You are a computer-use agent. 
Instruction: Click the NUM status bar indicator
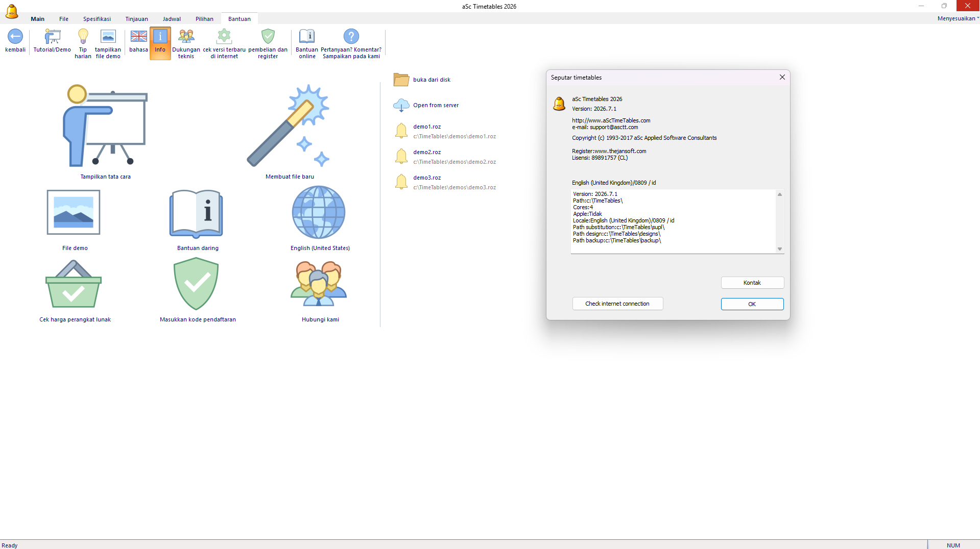coord(953,545)
